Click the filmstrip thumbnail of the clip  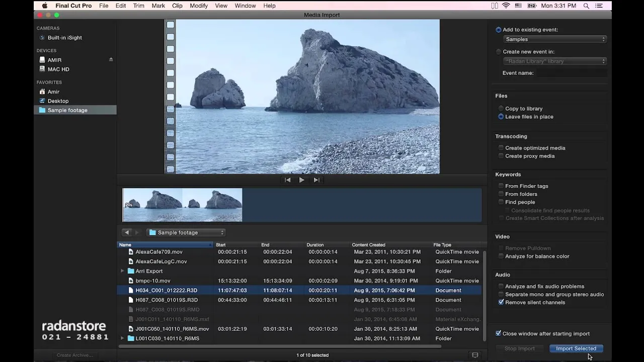[x=182, y=205]
